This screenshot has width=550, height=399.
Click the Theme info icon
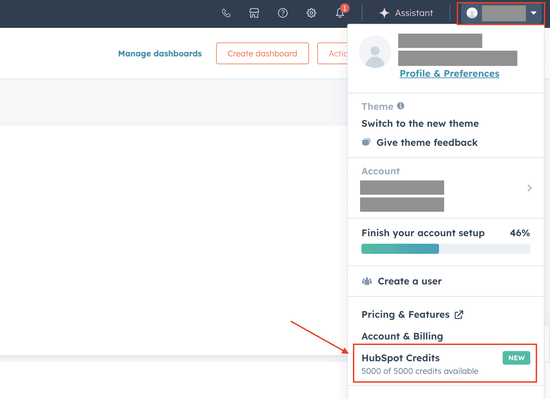point(401,106)
